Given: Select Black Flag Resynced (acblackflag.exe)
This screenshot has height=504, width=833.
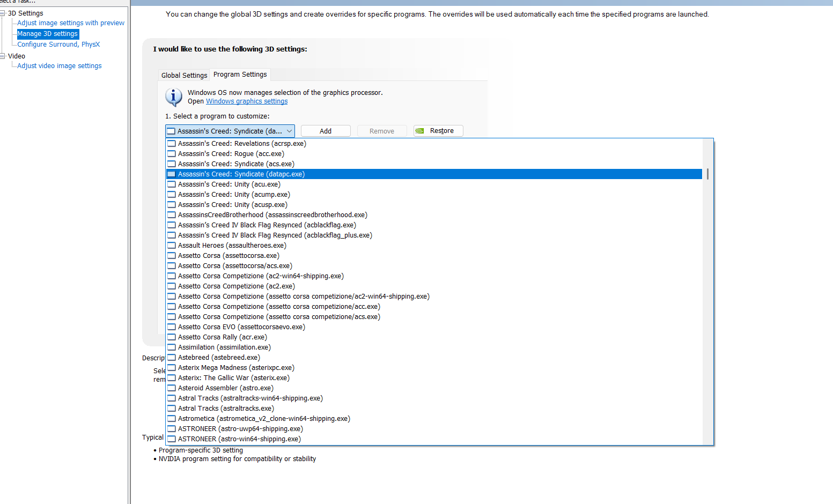Looking at the screenshot, I should [x=434, y=225].
